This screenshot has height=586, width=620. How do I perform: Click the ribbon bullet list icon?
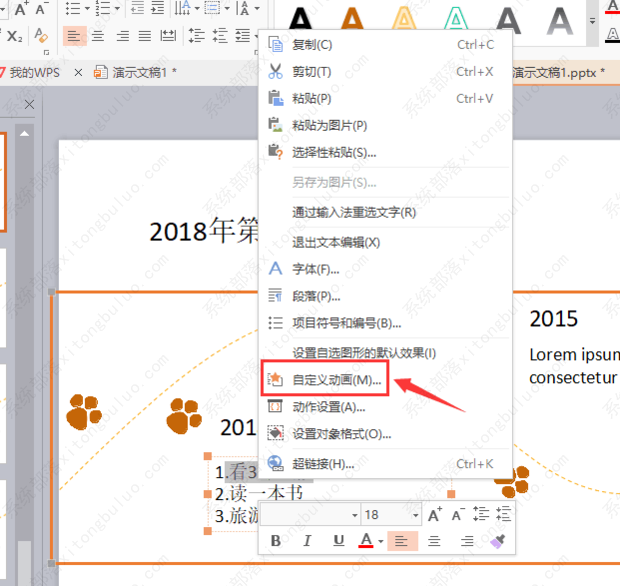pyautogui.click(x=72, y=8)
